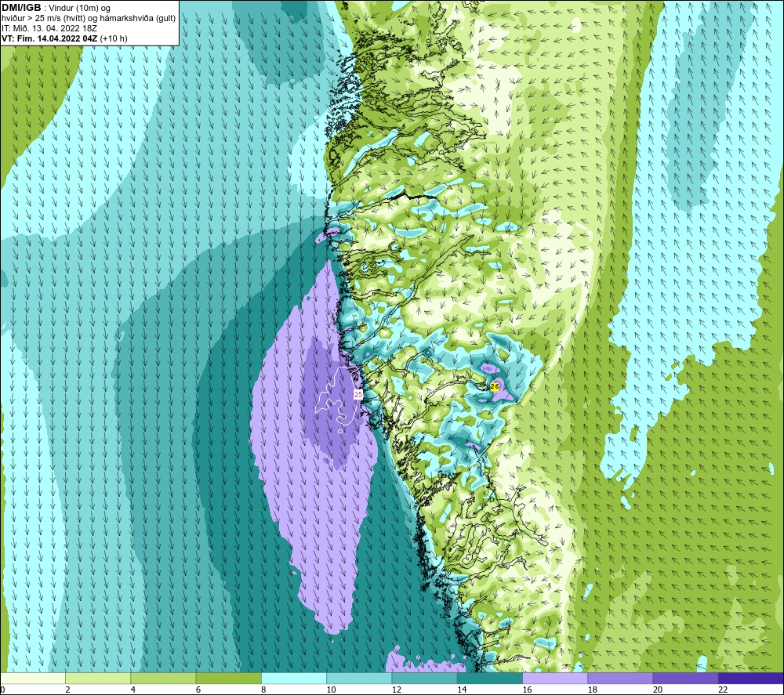
Task: Click the yellow '26' maximum gust marker
Action: (495, 386)
